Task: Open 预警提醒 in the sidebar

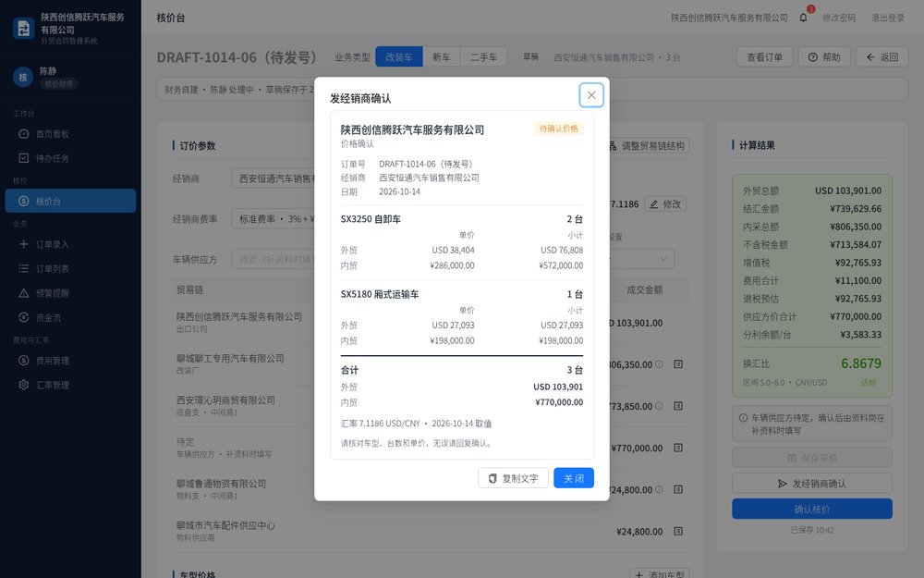Action: (x=71, y=293)
